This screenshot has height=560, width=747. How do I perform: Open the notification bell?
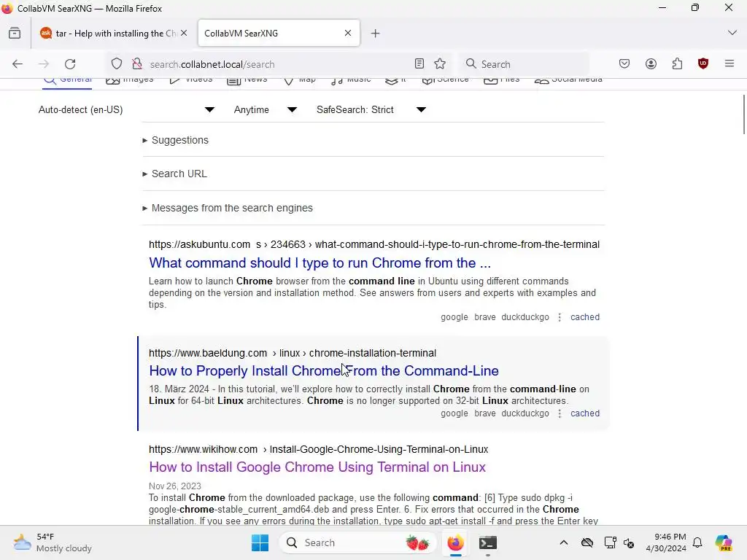(x=697, y=542)
